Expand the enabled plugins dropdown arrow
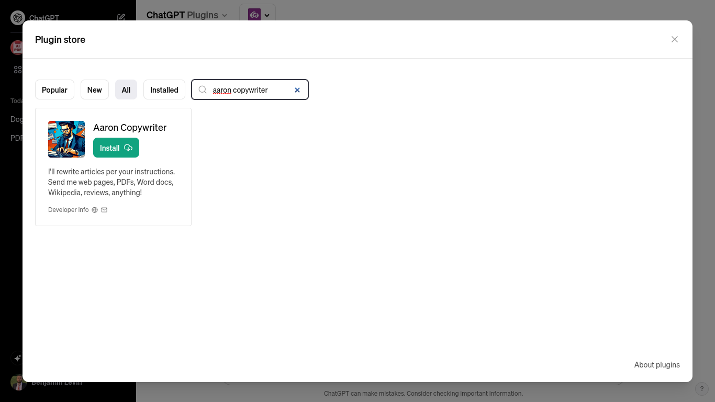 point(267,15)
